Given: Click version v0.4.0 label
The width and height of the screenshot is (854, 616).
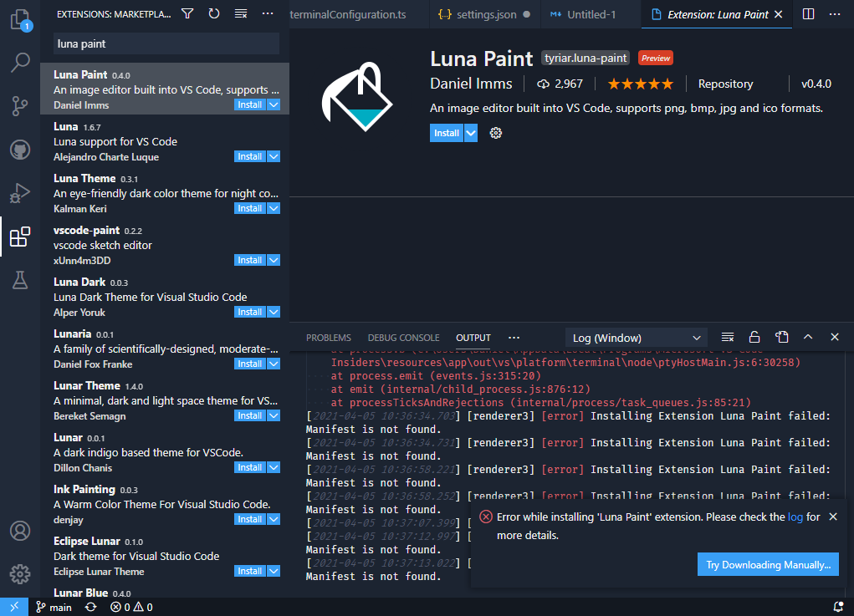Looking at the screenshot, I should pyautogui.click(x=816, y=84).
